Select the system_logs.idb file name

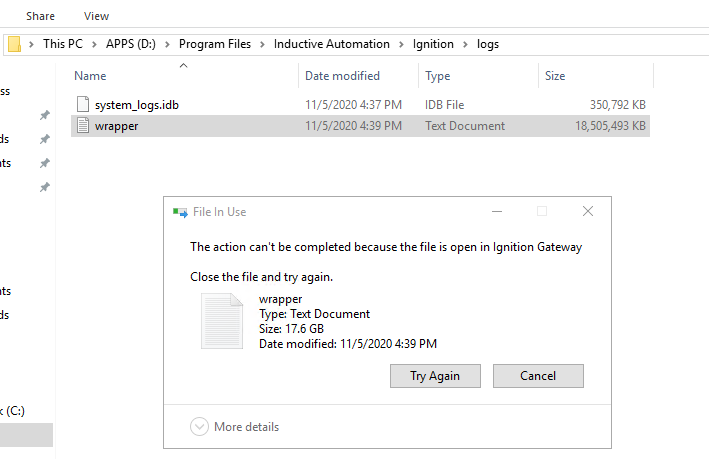(x=137, y=105)
